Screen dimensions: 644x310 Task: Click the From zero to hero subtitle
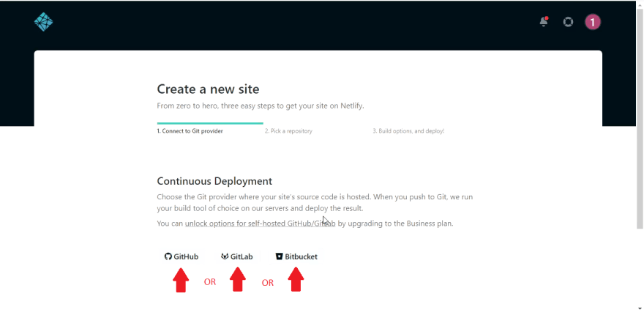point(261,106)
